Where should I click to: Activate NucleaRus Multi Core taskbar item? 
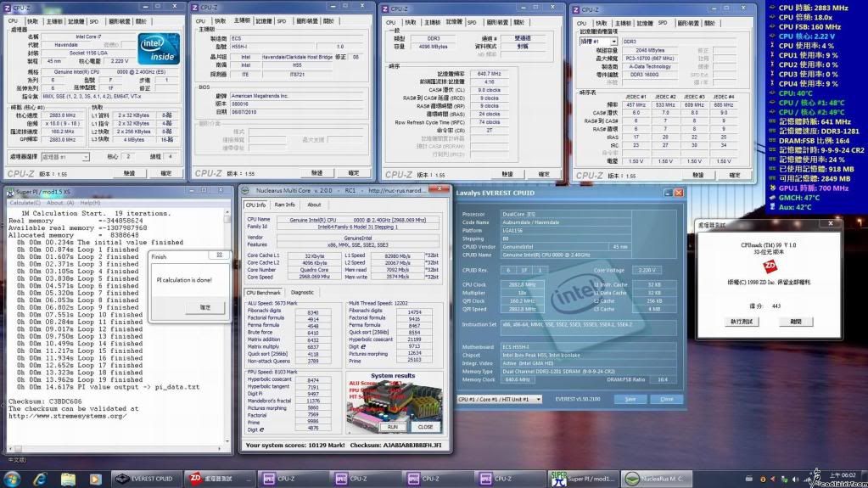pyautogui.click(x=655, y=479)
